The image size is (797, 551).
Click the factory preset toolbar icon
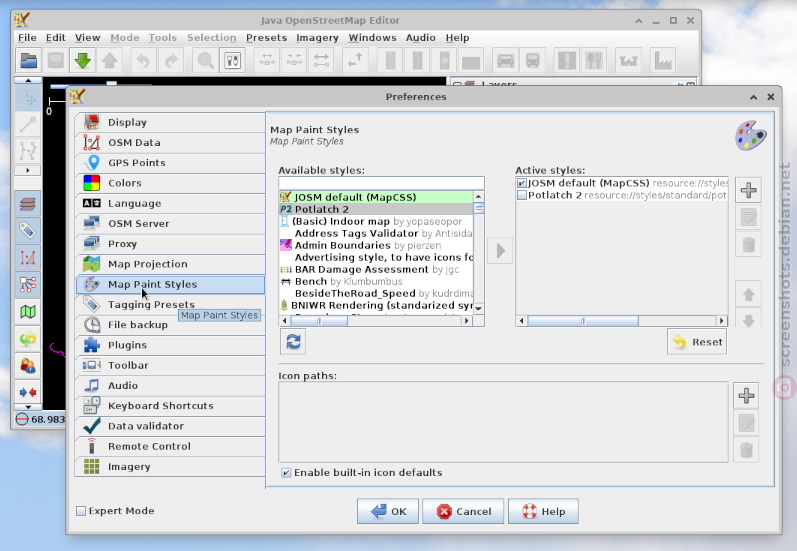[663, 61]
